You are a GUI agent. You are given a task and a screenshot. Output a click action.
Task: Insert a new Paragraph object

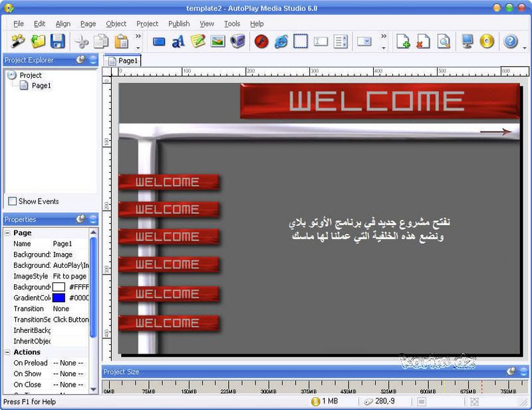pyautogui.click(x=198, y=42)
